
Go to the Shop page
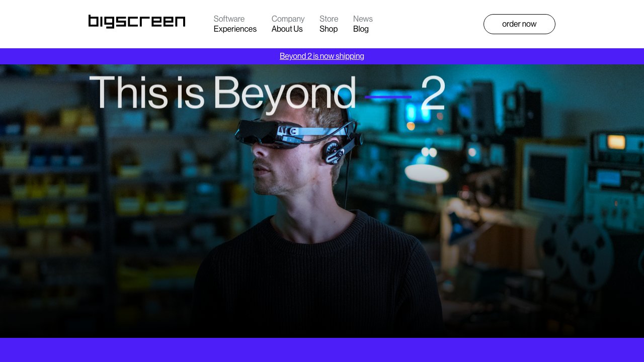tap(329, 29)
